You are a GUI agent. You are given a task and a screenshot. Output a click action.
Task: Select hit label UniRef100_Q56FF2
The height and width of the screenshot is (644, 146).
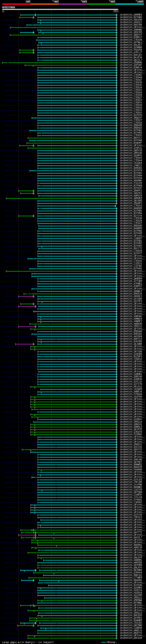(x=131, y=191)
